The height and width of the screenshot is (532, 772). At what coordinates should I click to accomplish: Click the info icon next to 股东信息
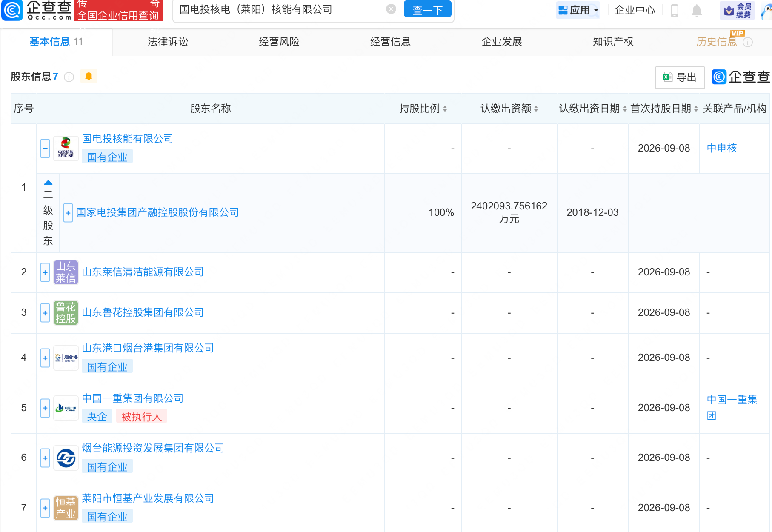point(69,77)
